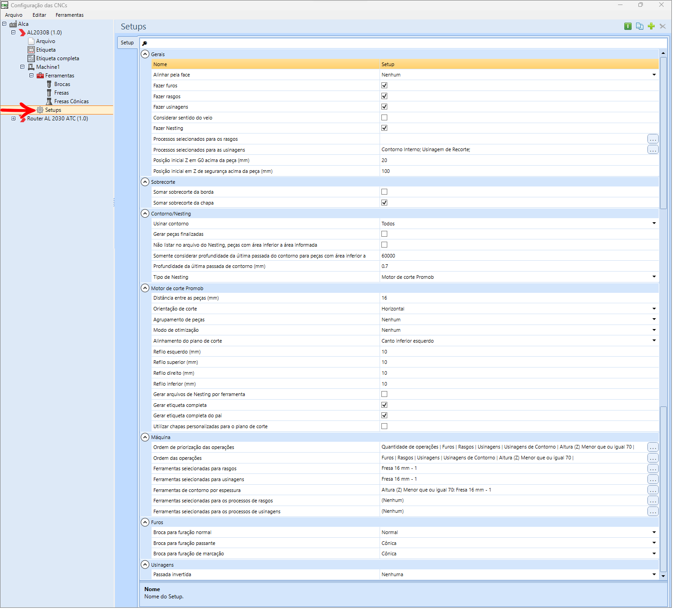Click the Distância entre as peças value field
Image resolution: width=675 pixels, height=616 pixels.
coord(519,298)
